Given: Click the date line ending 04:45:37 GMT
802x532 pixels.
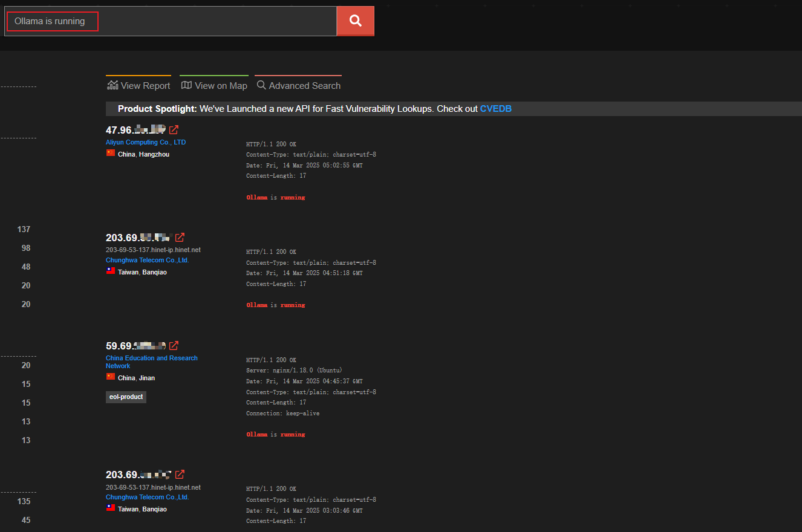Looking at the screenshot, I should pos(304,381).
